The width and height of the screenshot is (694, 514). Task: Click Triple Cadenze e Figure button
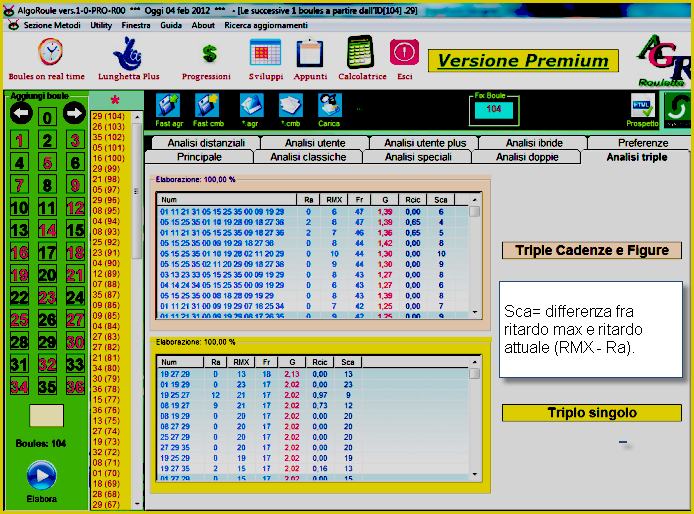[592, 250]
